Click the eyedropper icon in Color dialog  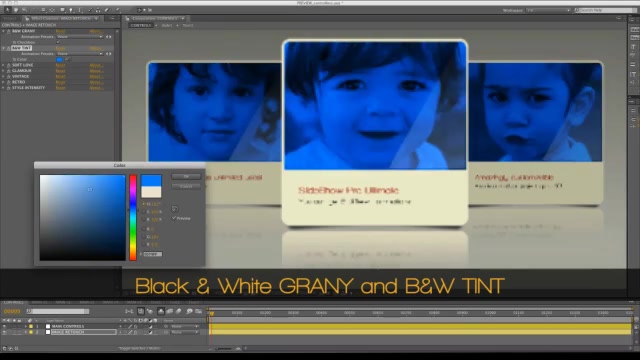175,209
